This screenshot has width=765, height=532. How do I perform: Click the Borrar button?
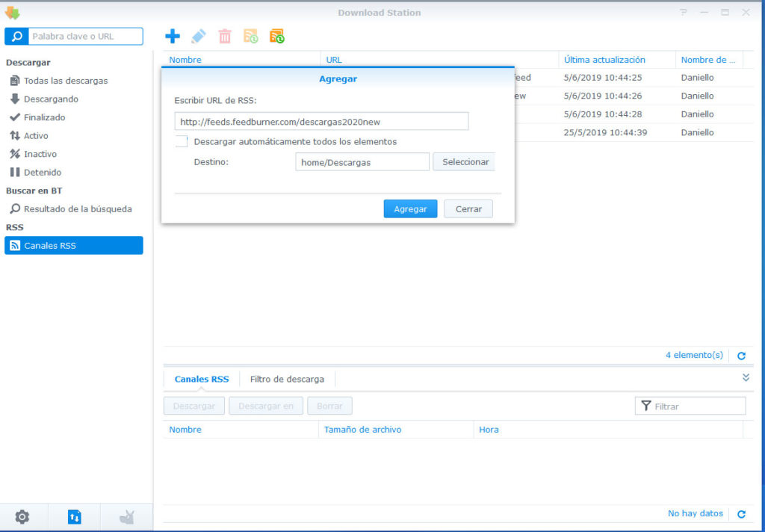(x=329, y=406)
